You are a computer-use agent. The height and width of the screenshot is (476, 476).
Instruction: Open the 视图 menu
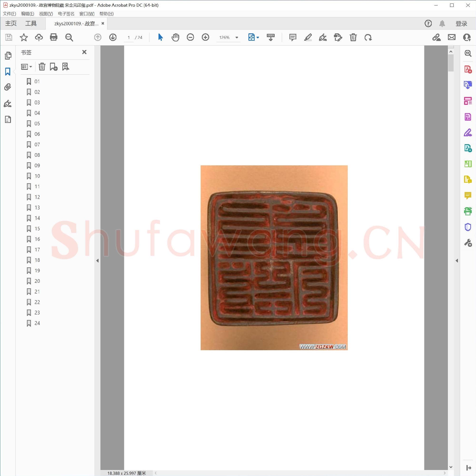[46, 14]
